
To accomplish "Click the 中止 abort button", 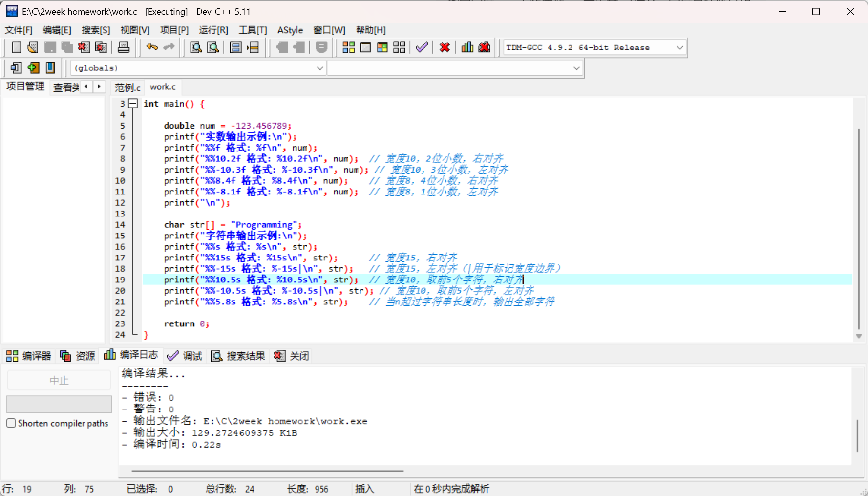I will pos(59,380).
